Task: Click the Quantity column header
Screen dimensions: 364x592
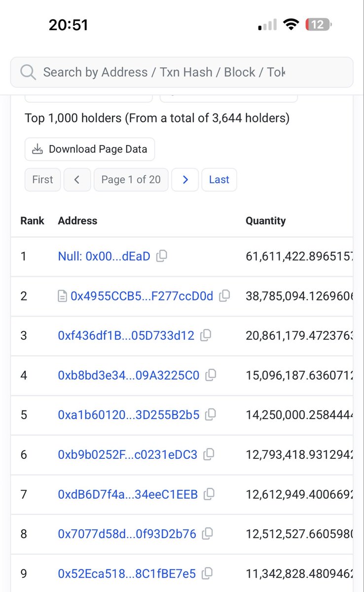Action: (x=265, y=221)
